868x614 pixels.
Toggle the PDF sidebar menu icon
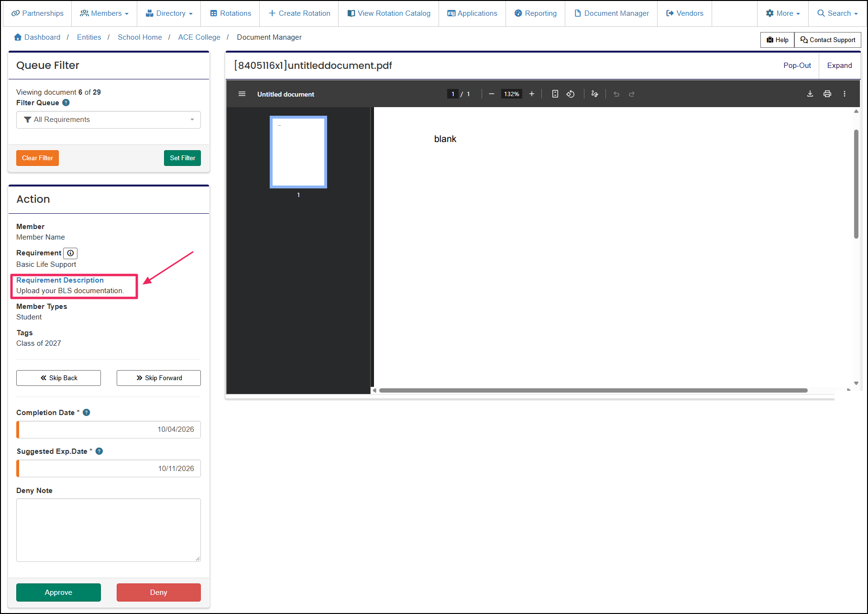242,94
